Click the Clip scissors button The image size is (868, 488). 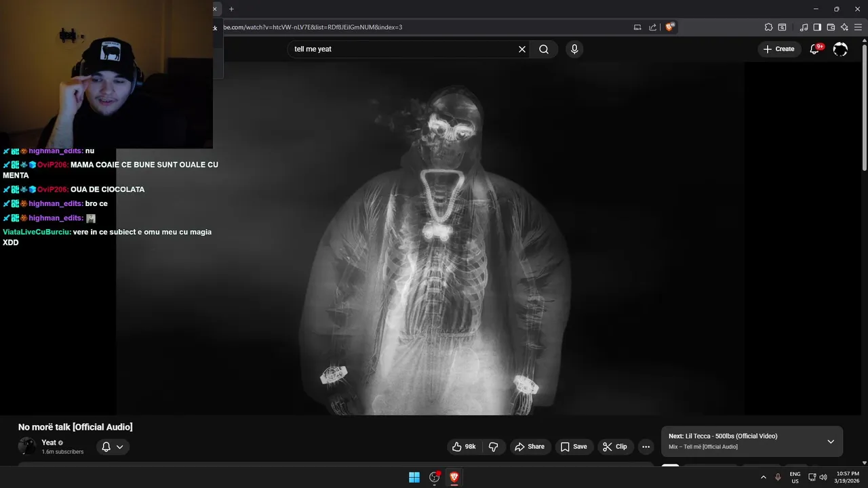click(616, 447)
